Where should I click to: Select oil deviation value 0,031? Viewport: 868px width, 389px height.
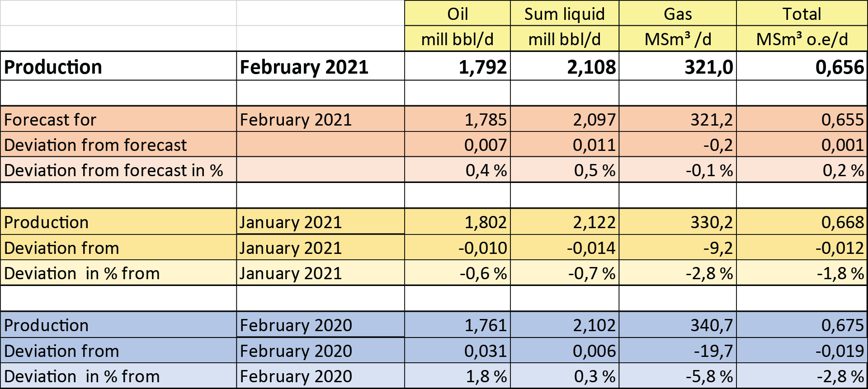[458, 351]
